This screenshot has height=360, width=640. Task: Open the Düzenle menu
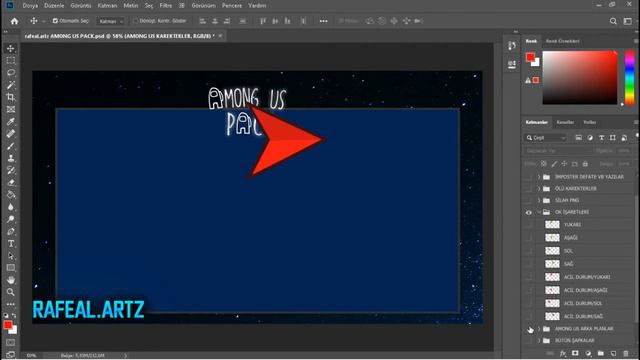tap(54, 6)
